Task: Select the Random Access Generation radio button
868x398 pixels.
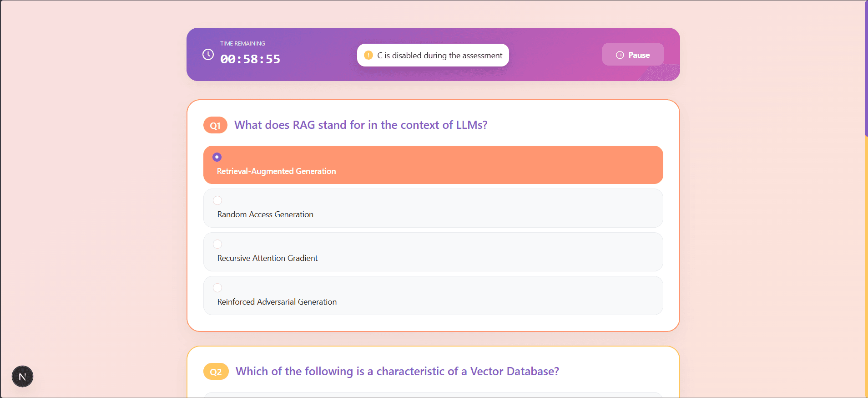Action: (x=217, y=200)
